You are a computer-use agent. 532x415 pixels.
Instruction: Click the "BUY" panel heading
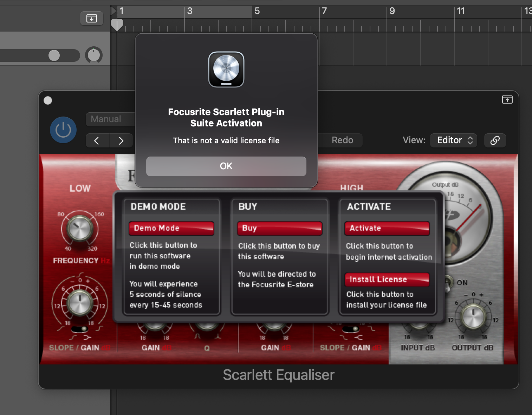click(248, 207)
